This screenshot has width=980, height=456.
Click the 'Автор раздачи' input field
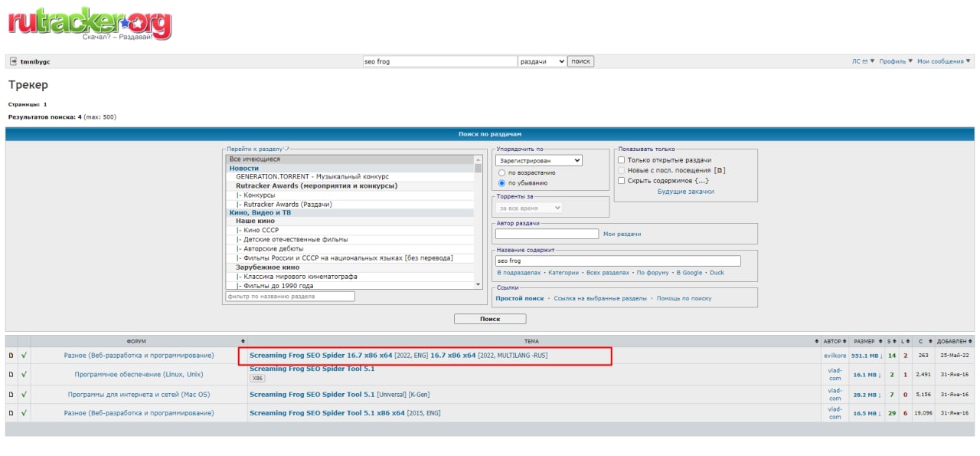coord(547,234)
